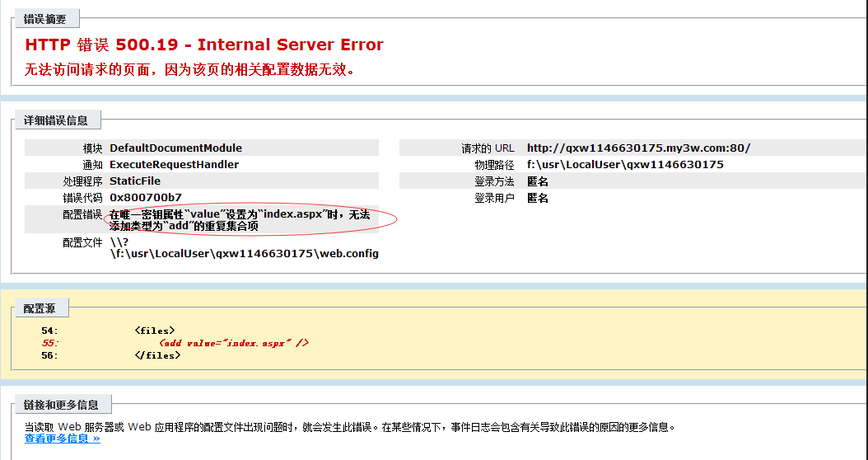This screenshot has width=868, height=460.
Task: Click the 登录方法 value 匿名
Action: pyautogui.click(x=538, y=181)
